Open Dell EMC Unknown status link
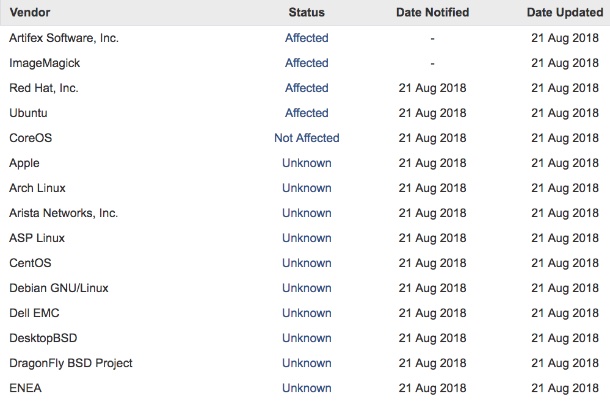 (x=307, y=313)
